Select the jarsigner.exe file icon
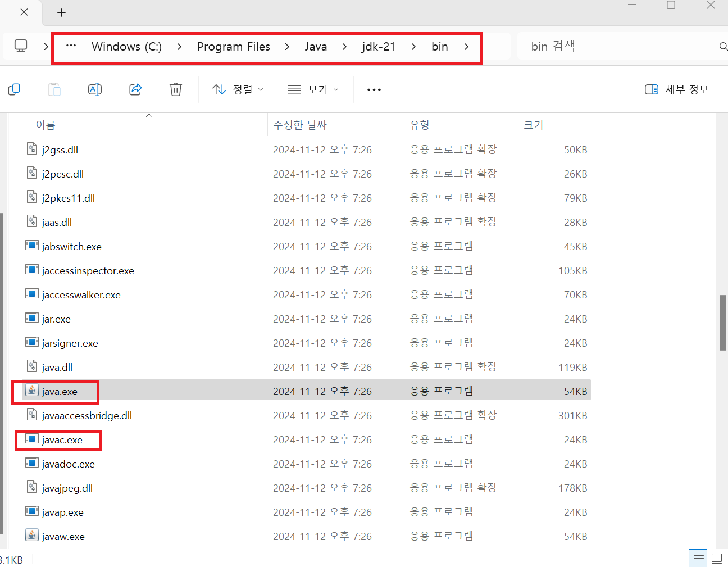The image size is (728, 567). 32,342
